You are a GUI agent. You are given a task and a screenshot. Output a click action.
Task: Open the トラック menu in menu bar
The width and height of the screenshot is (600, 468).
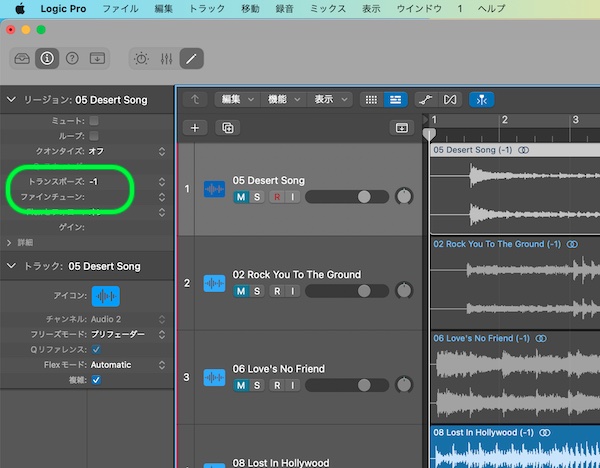[x=207, y=9]
